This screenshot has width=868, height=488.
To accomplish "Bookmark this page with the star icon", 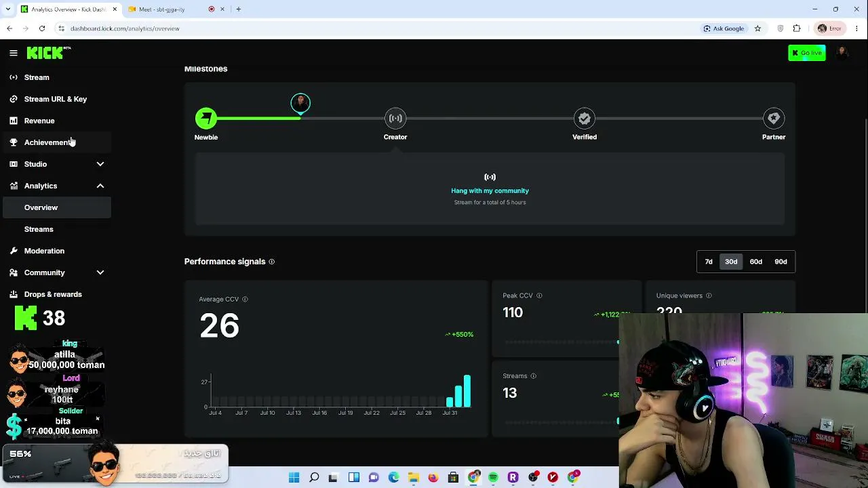I will pos(757,28).
